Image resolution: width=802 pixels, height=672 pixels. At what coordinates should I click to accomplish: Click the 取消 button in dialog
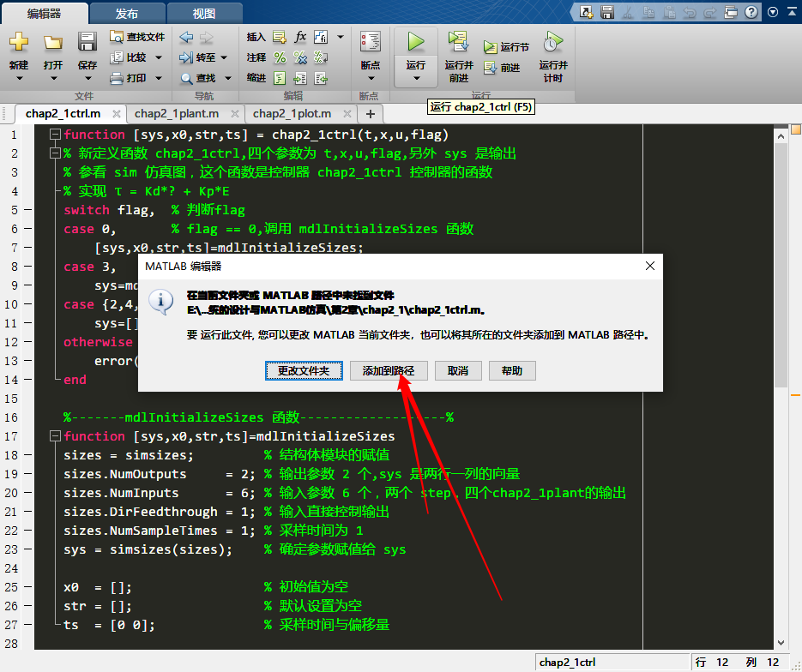tap(458, 370)
